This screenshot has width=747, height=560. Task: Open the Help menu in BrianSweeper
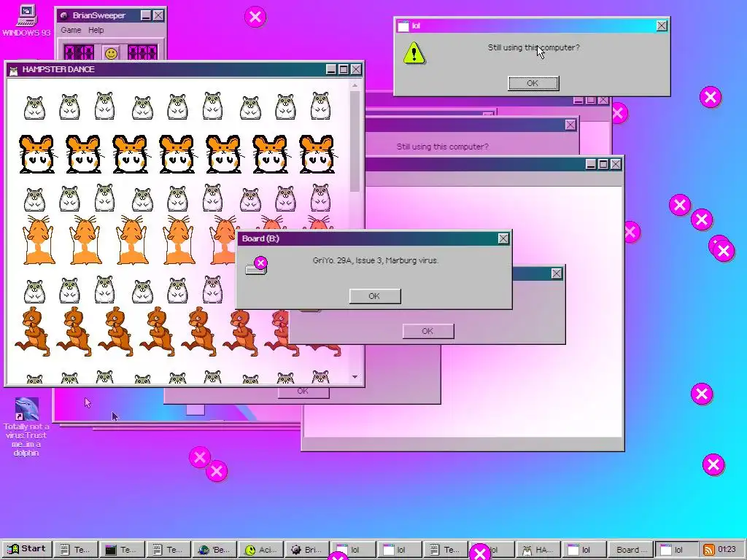point(96,30)
